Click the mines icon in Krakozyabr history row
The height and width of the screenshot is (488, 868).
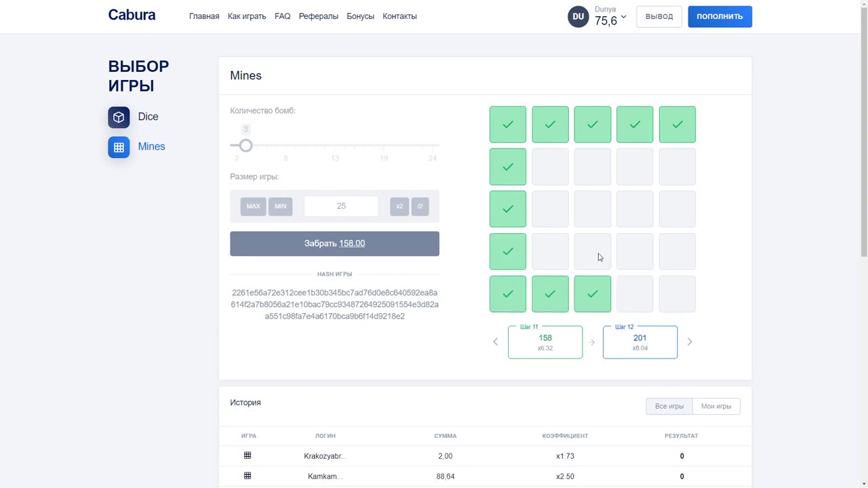coord(248,455)
